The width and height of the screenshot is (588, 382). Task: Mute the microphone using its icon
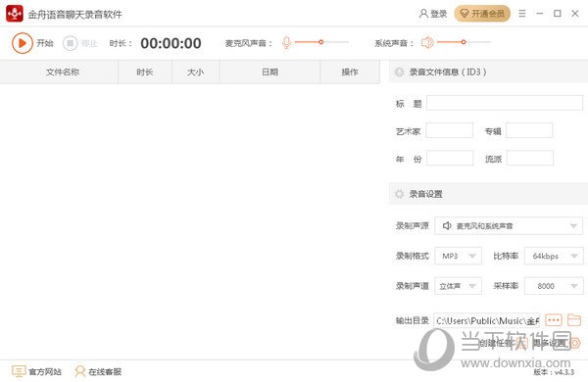pos(286,43)
